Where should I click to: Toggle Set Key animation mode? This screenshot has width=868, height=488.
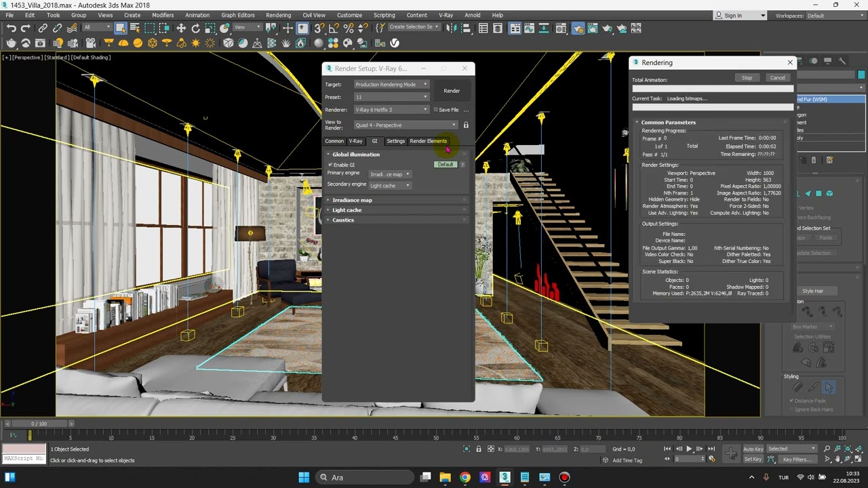[753, 459]
